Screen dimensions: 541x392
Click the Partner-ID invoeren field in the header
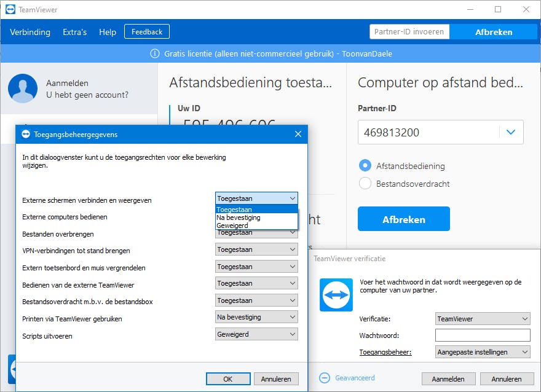pos(409,32)
